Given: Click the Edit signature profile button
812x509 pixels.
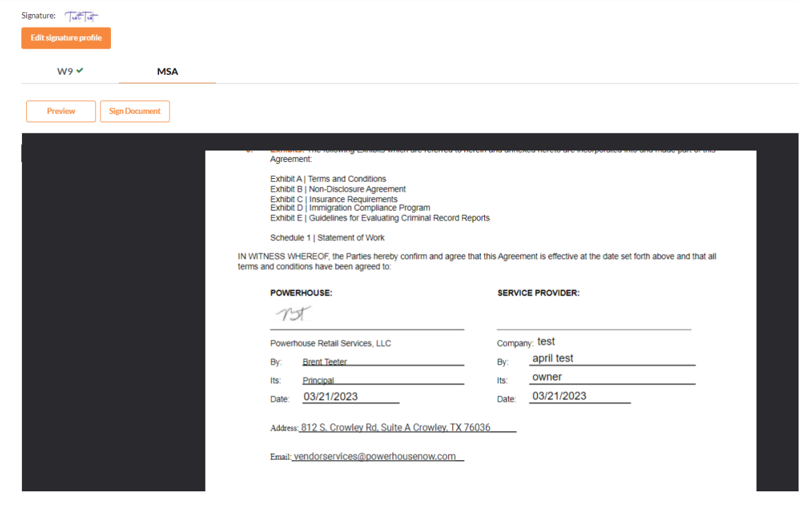Looking at the screenshot, I should coord(66,37).
